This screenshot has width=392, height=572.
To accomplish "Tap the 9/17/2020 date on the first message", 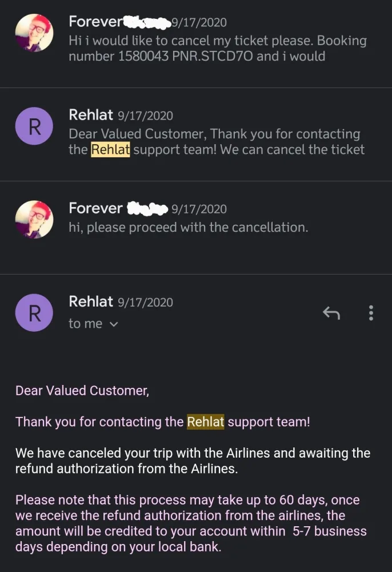I will [x=199, y=23].
